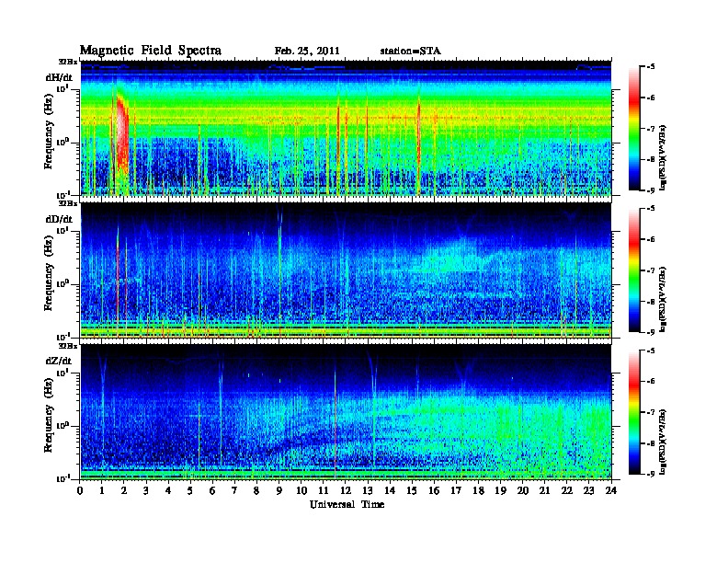
Task: Click the dH/dt spectrogram panel
Action: tap(346, 128)
